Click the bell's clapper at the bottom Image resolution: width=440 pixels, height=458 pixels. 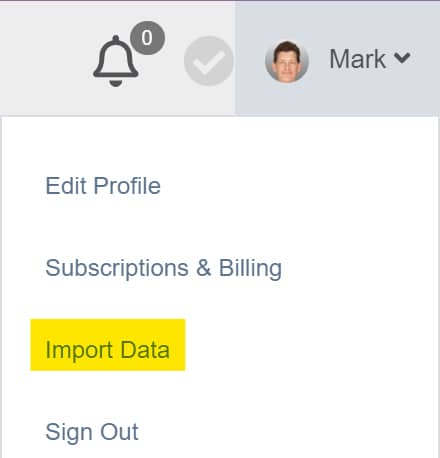(116, 83)
